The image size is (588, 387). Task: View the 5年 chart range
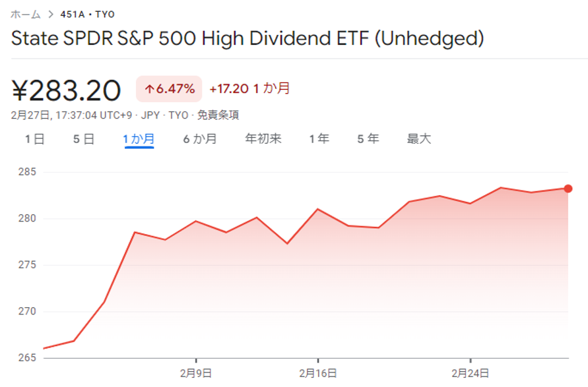coord(368,139)
